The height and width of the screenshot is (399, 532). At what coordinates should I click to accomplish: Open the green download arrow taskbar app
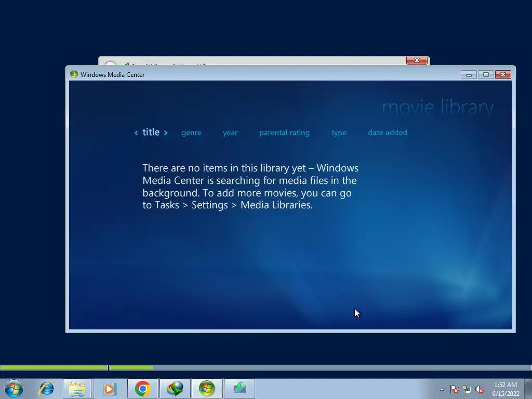pos(239,389)
